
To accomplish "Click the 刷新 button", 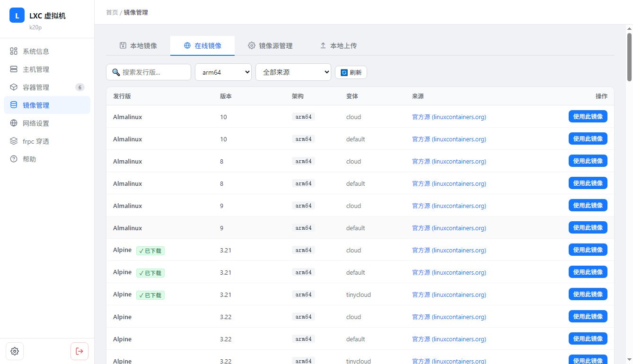I will click(351, 72).
